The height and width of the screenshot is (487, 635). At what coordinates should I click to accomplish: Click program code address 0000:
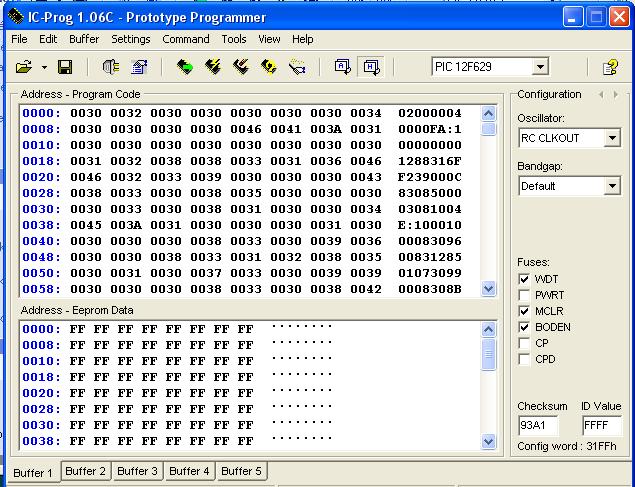[x=41, y=113]
